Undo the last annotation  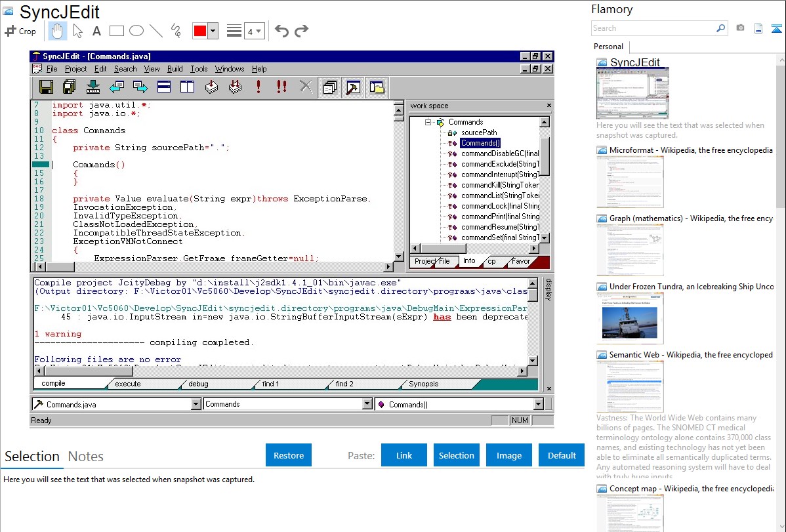[x=281, y=31]
